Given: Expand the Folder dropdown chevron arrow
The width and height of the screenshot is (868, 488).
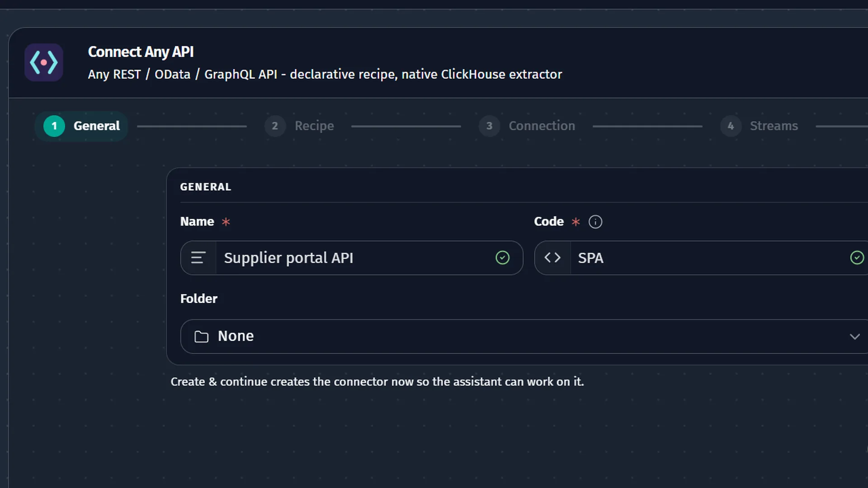Looking at the screenshot, I should (x=854, y=337).
